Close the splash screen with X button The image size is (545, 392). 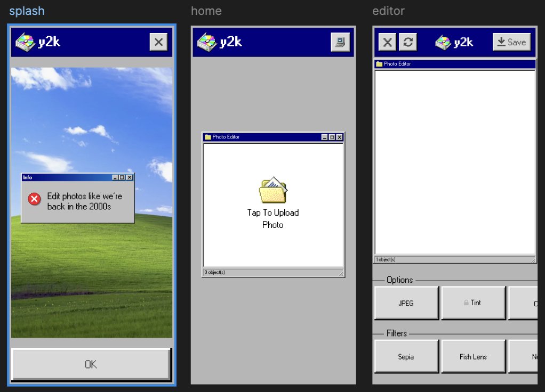point(158,42)
